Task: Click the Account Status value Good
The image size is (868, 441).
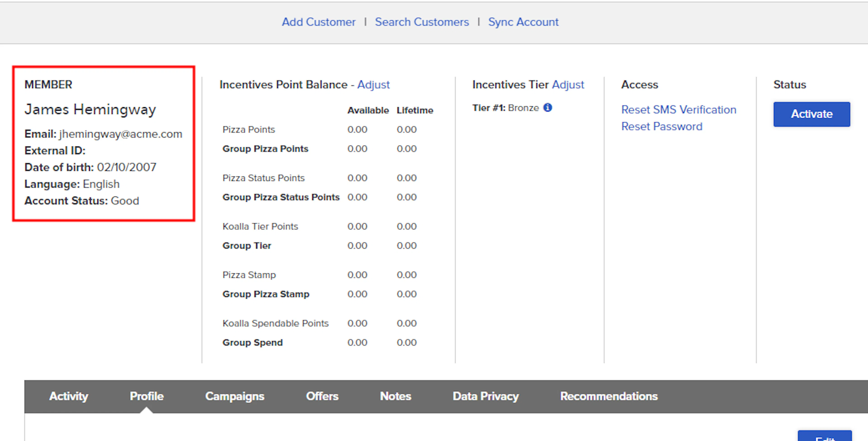Action: pyautogui.click(x=125, y=201)
